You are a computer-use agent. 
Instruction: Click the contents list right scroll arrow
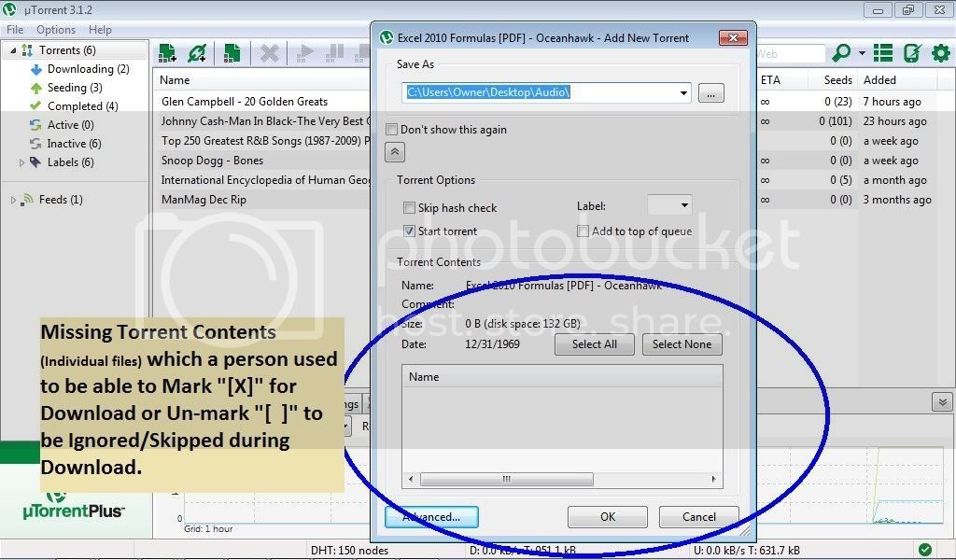click(x=713, y=479)
